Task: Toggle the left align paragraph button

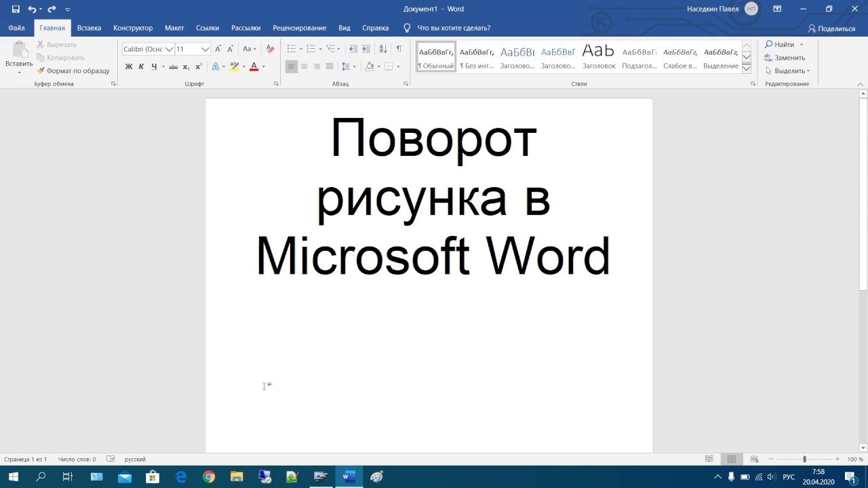Action: pyautogui.click(x=291, y=66)
